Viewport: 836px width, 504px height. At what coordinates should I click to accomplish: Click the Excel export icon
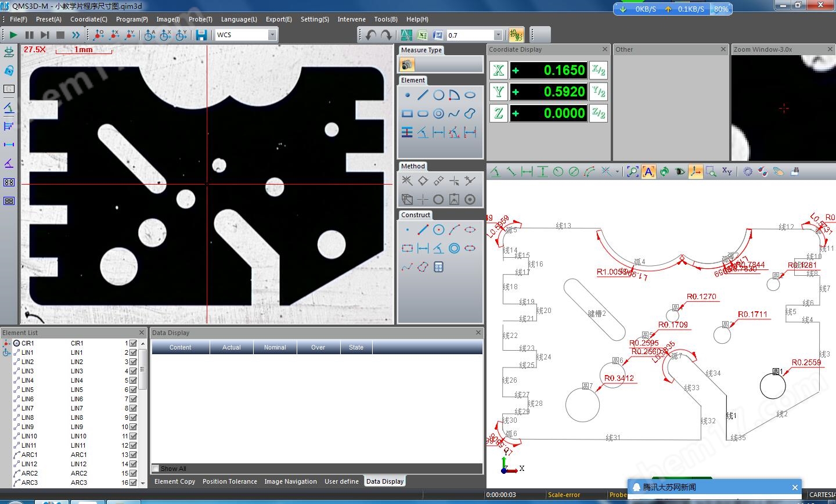(x=422, y=35)
